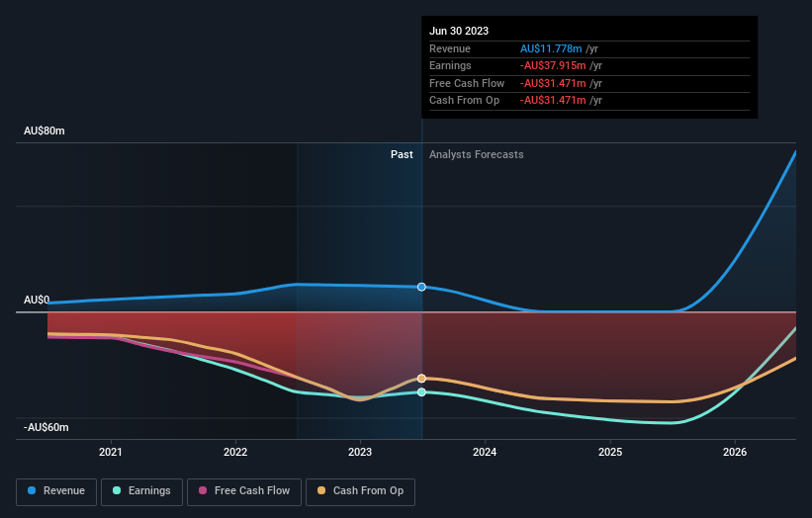Click the 2026 x-axis label
812x518 pixels.
click(x=735, y=453)
